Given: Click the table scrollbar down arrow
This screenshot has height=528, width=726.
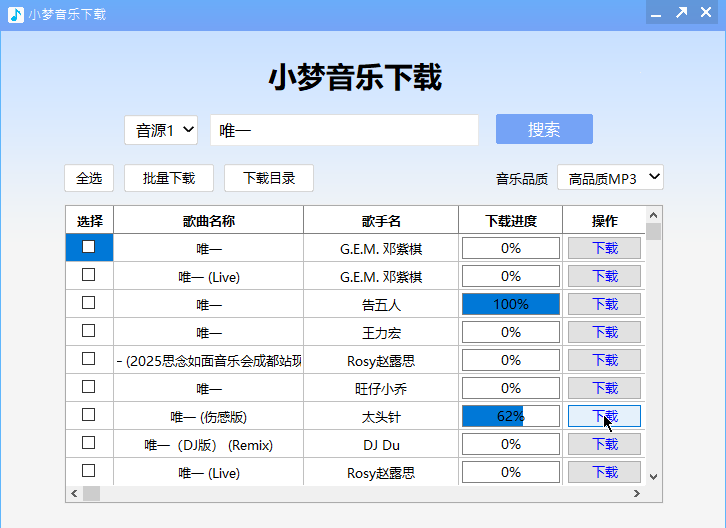Looking at the screenshot, I should click(x=653, y=477).
